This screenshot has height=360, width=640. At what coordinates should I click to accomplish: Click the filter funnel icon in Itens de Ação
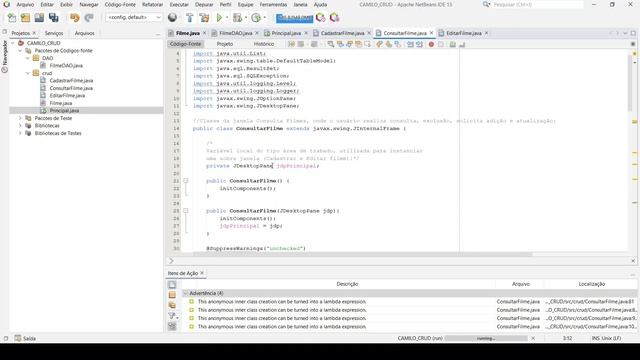point(173,316)
